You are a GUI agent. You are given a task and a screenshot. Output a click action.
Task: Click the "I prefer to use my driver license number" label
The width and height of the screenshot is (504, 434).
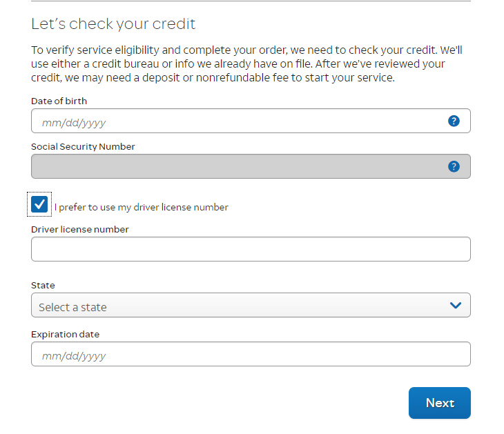coord(141,207)
